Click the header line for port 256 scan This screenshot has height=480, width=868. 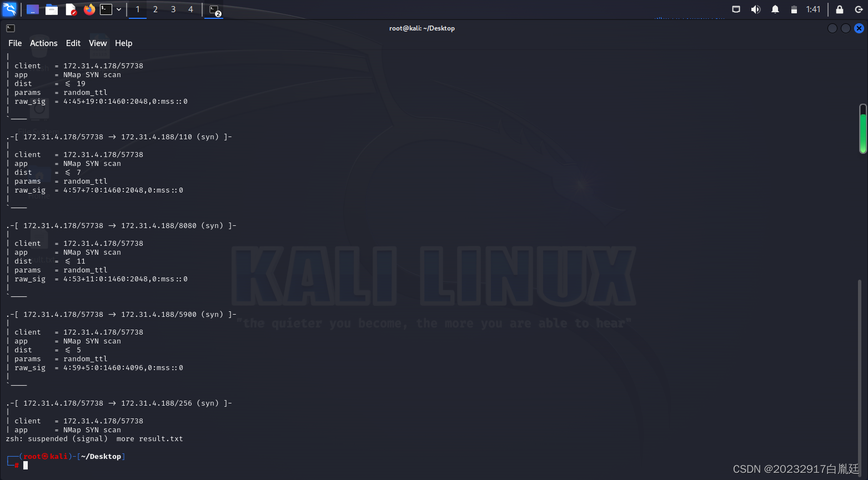pos(119,403)
